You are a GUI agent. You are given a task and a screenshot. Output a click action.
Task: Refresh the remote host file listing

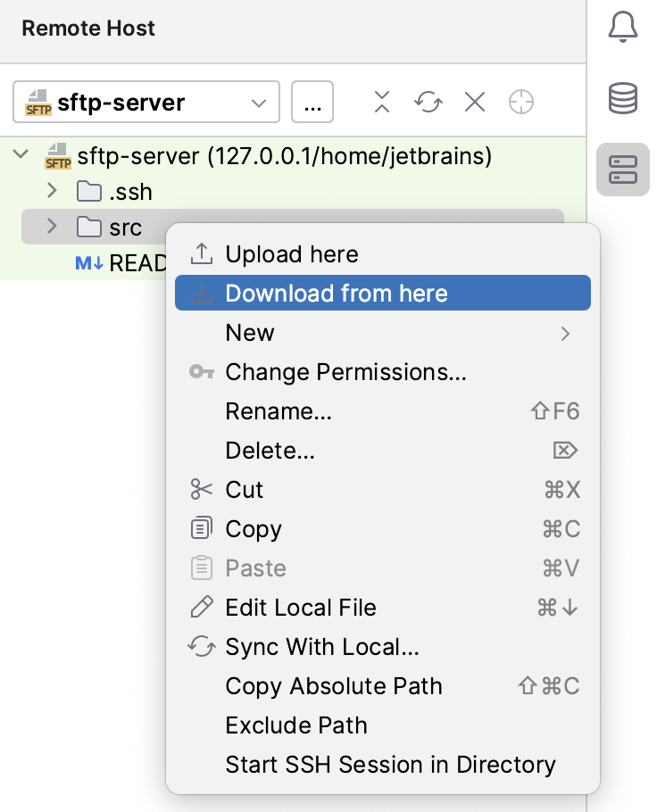[428, 102]
